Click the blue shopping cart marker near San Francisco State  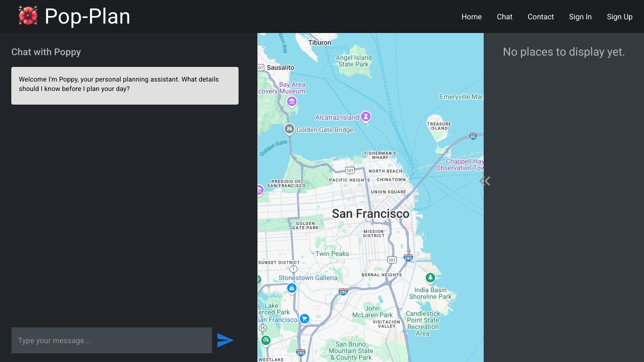(305, 319)
